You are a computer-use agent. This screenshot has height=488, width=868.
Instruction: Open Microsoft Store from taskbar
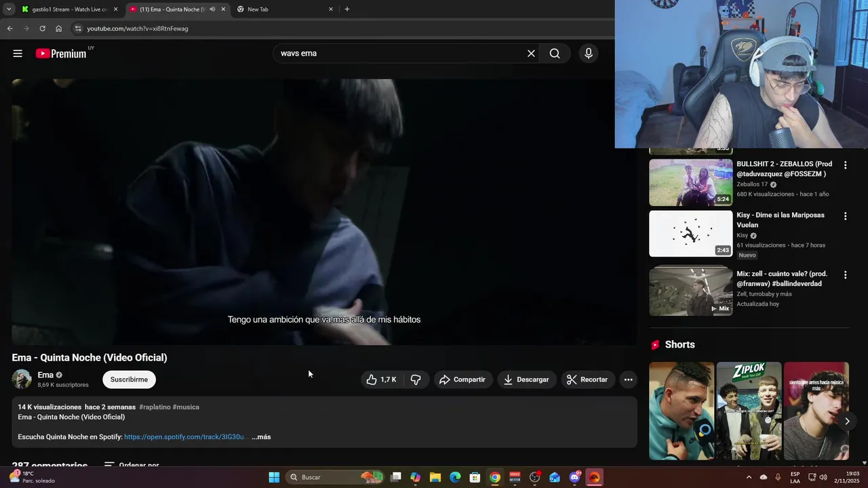[475, 477]
